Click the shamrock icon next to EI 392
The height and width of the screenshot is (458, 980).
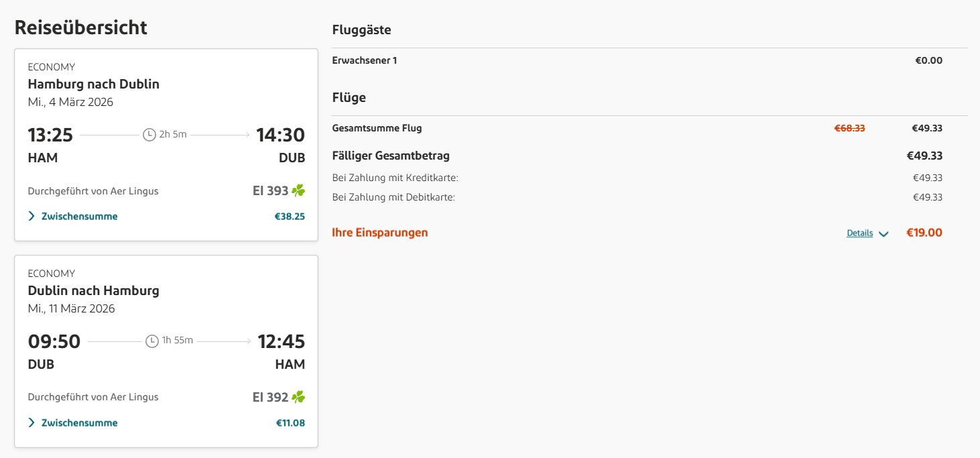tap(298, 398)
